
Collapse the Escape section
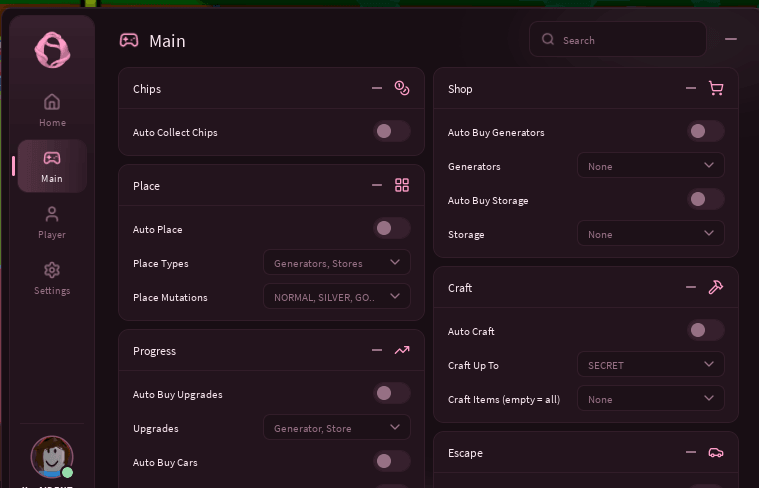tap(691, 452)
